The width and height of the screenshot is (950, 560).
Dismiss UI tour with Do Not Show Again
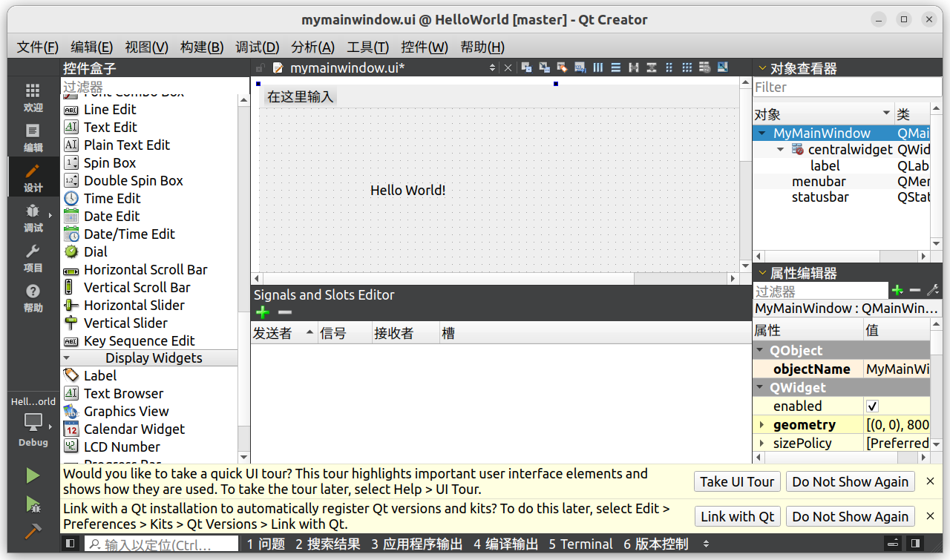click(x=850, y=481)
